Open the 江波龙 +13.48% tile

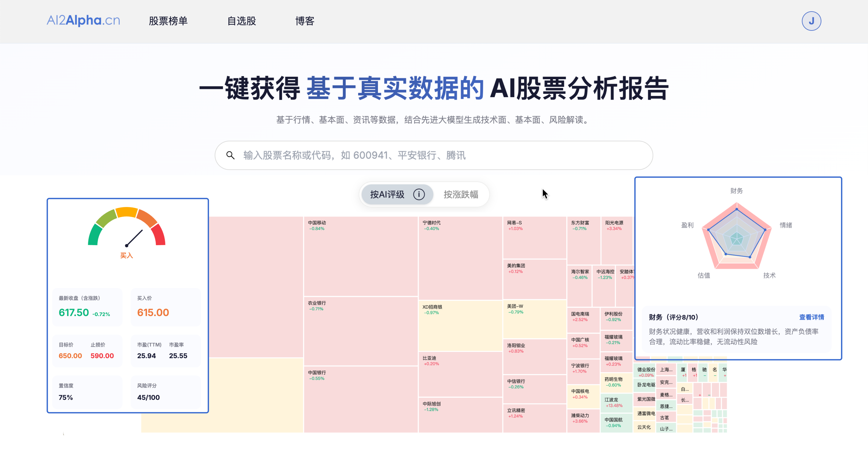pyautogui.click(x=616, y=403)
